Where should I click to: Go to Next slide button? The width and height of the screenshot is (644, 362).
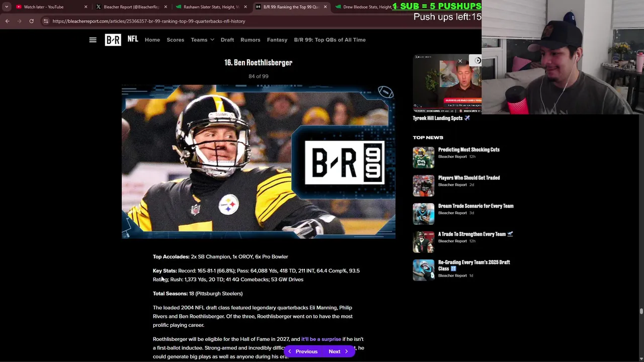[x=339, y=351]
